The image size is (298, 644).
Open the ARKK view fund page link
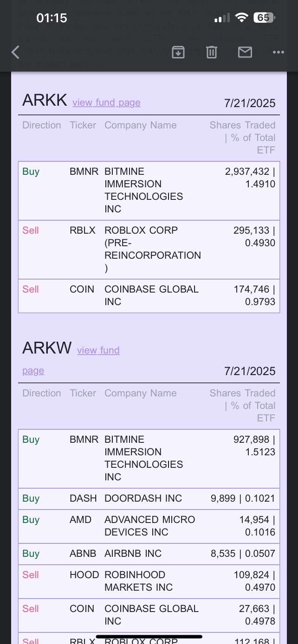coord(106,102)
